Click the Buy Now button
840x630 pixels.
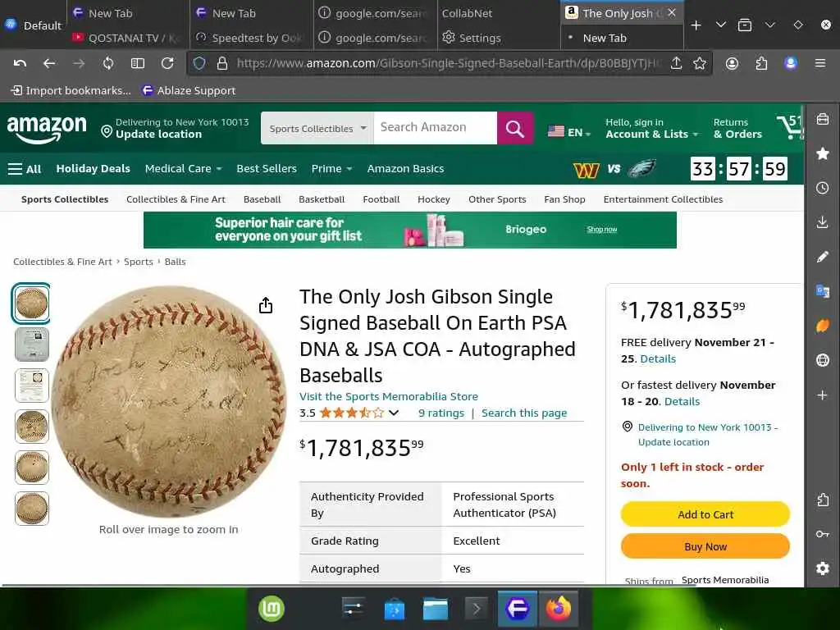[705, 546]
